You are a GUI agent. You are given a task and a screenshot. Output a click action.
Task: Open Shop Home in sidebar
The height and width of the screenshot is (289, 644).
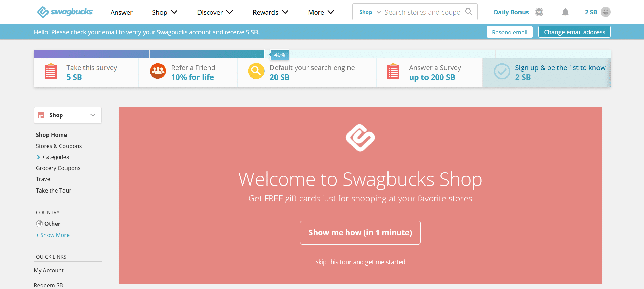(x=52, y=135)
